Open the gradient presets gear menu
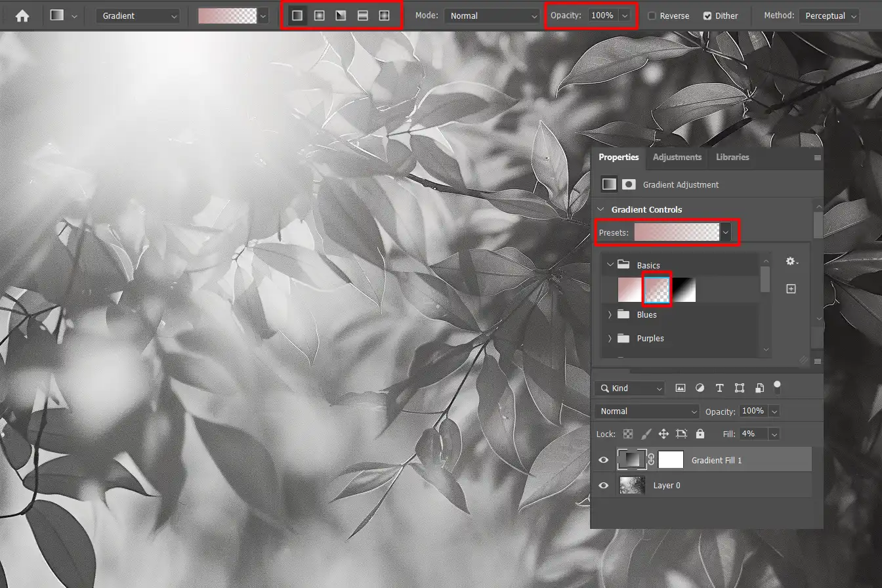 click(x=791, y=261)
